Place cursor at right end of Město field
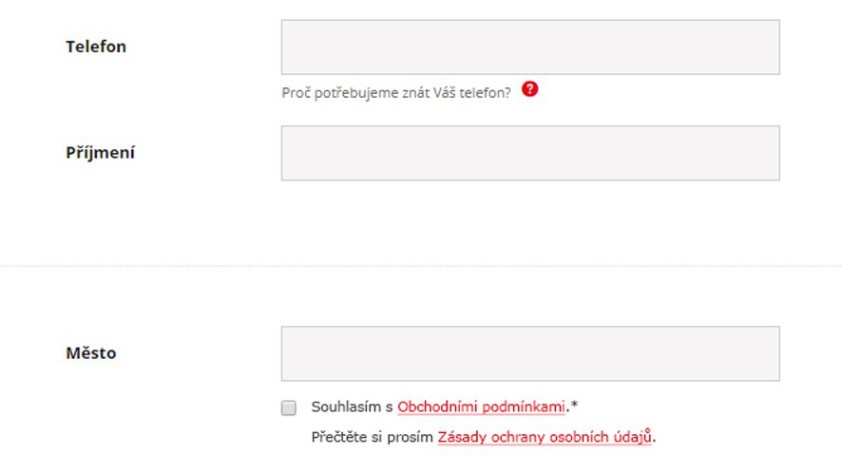The width and height of the screenshot is (842, 473). (x=771, y=354)
